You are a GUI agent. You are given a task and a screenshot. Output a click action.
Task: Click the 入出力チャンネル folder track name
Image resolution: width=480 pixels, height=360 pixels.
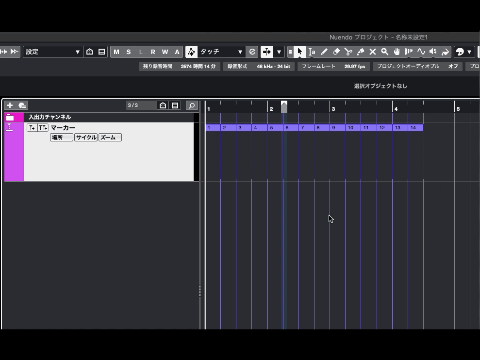[50, 117]
